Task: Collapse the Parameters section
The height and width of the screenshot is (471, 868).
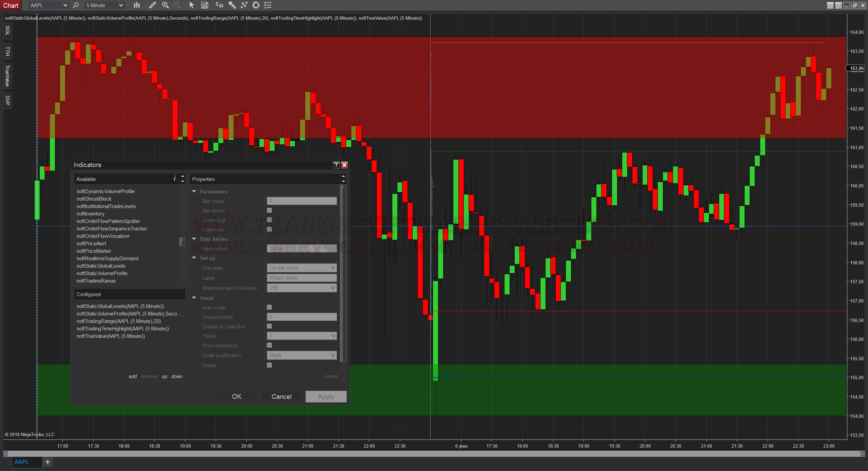Action: (x=194, y=191)
